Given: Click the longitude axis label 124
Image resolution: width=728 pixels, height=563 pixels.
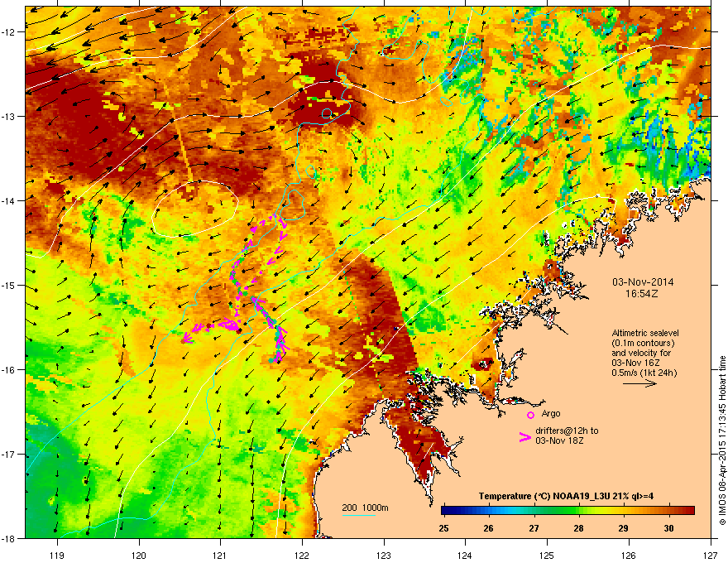Looking at the screenshot, I should (x=466, y=555).
